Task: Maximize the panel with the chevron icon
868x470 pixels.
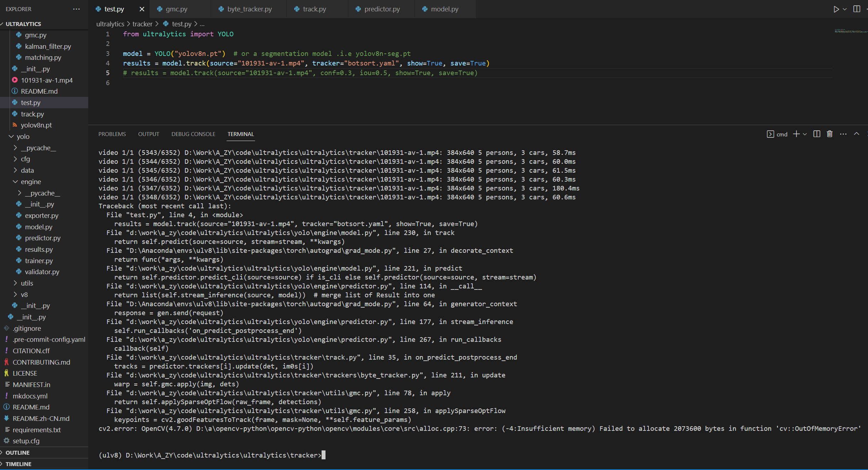Action: pos(856,134)
